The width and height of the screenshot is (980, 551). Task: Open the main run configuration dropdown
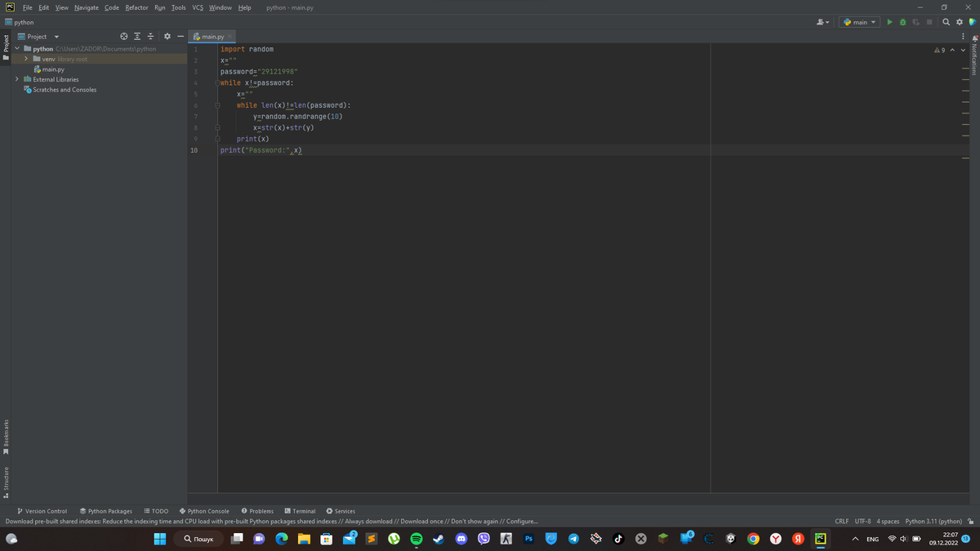(859, 22)
